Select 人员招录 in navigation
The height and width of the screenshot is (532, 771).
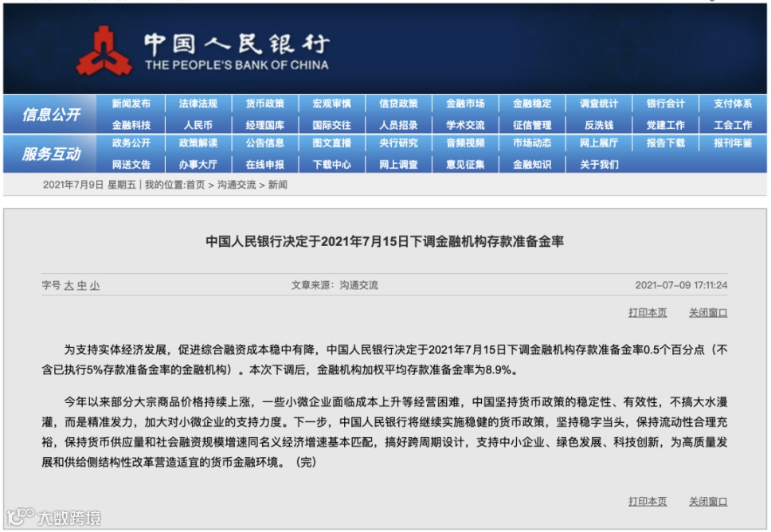[398, 125]
